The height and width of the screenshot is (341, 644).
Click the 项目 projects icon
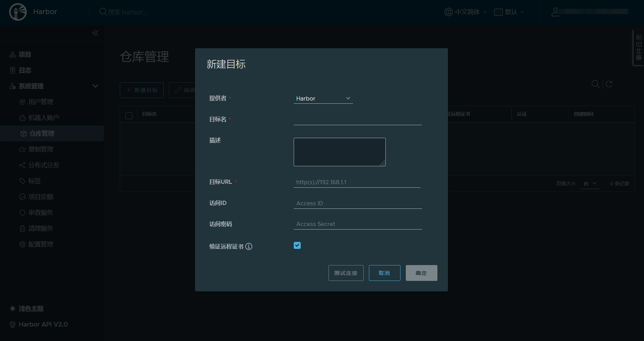[13, 54]
